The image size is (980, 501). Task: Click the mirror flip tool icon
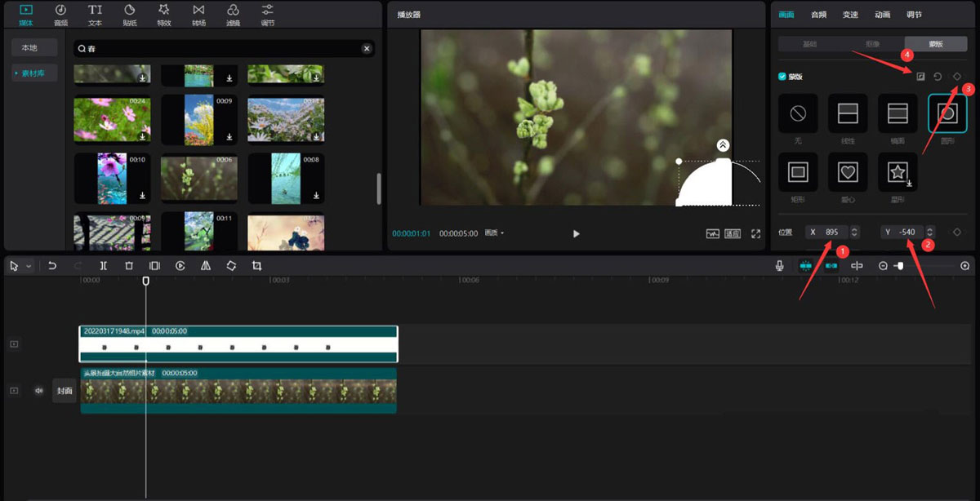[x=206, y=266]
